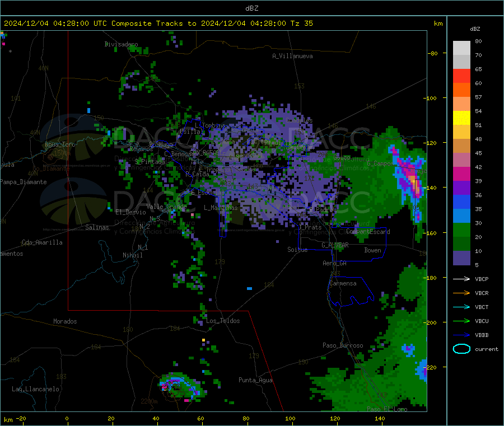Click the green VBCU arrow legend icon

461,321
